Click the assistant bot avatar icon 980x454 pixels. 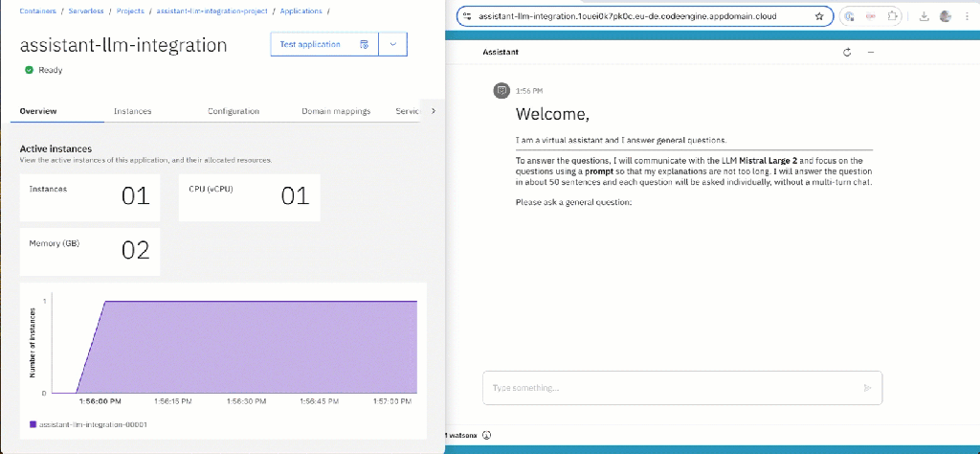point(501,90)
